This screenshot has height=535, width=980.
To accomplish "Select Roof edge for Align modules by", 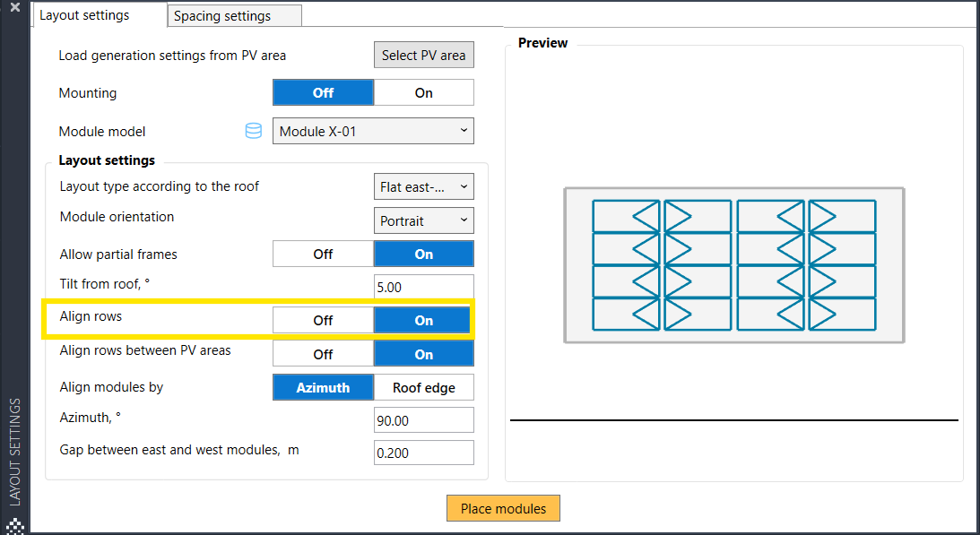I will tap(424, 387).
